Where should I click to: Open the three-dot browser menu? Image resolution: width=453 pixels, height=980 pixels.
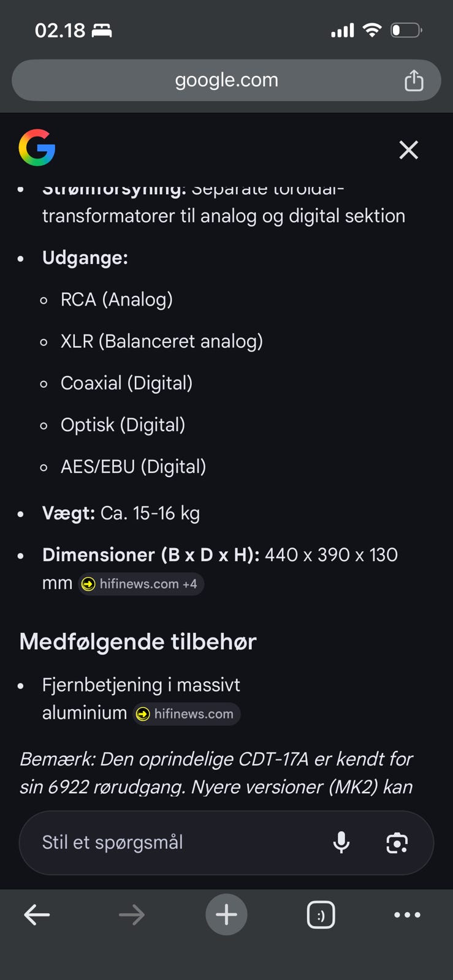[407, 914]
